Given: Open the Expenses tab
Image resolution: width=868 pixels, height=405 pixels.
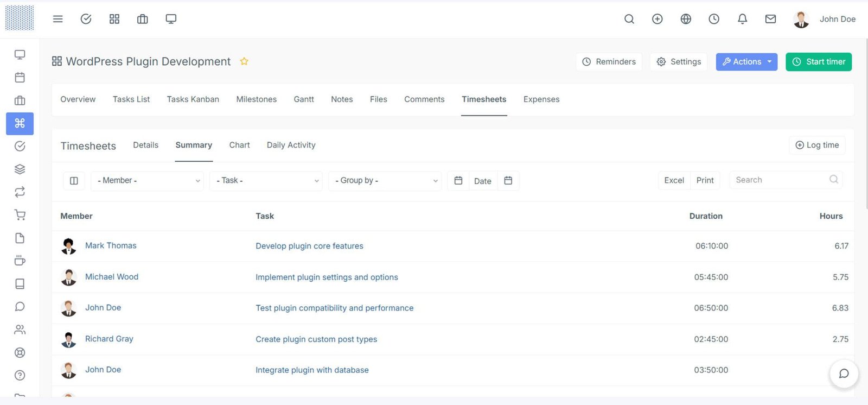Looking at the screenshot, I should click(541, 99).
